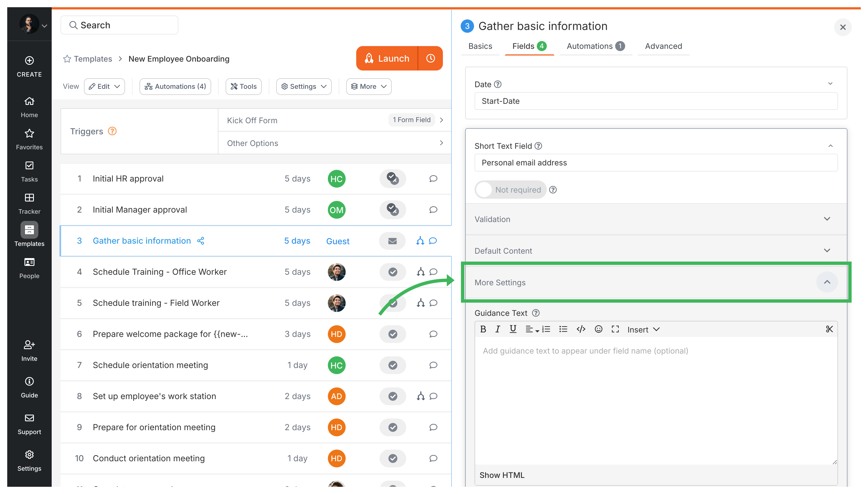Open the Tracker view from the sidebar

point(29,198)
